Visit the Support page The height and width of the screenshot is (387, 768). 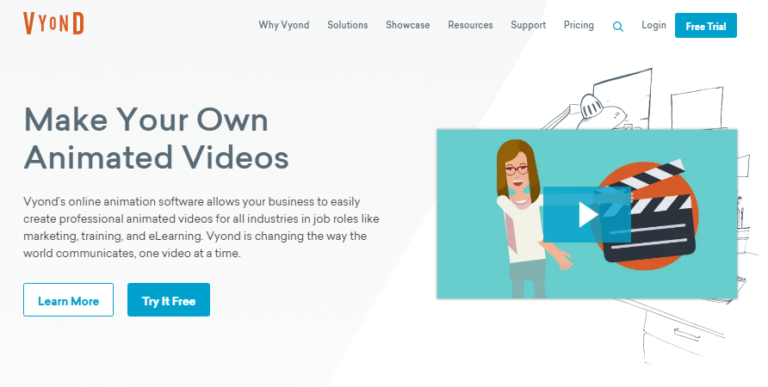coord(528,25)
